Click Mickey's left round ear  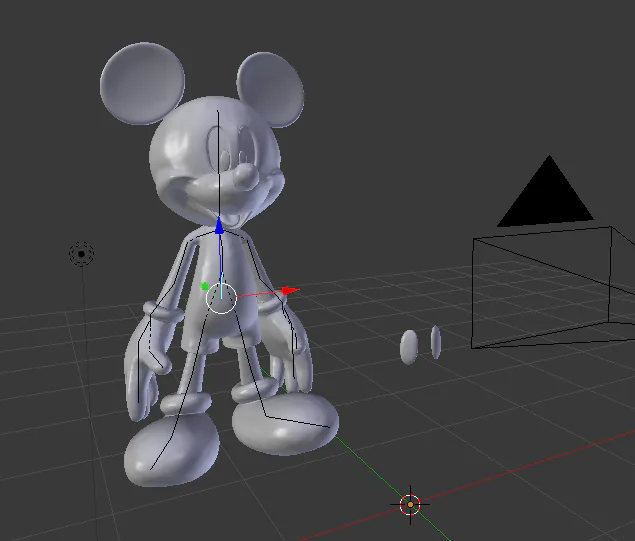click(142, 83)
